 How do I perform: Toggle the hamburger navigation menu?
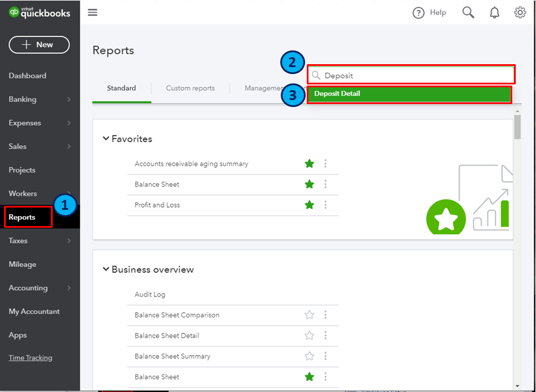tap(93, 13)
